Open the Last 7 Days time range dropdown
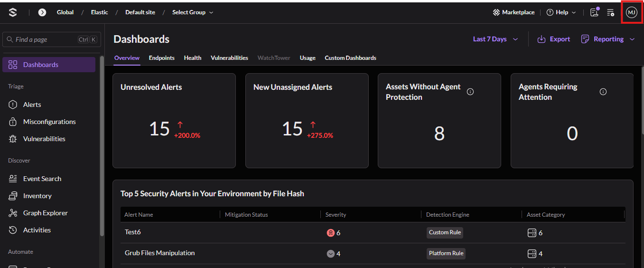Viewport: 644px width, 268px height. (x=495, y=39)
